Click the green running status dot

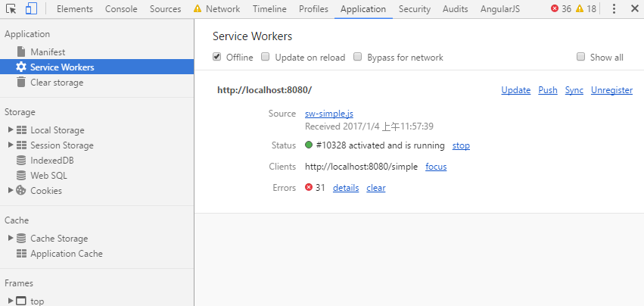309,145
